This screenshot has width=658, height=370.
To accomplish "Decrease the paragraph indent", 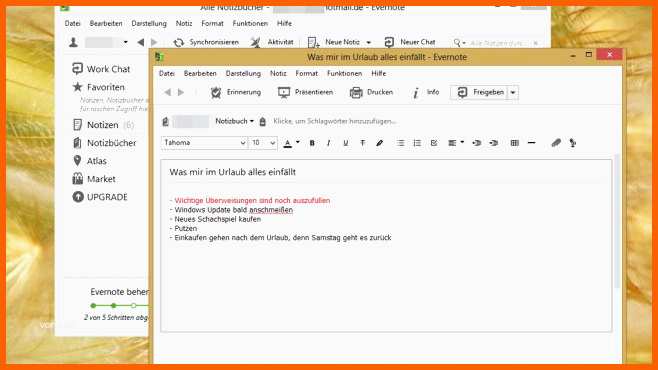I will pos(477,143).
